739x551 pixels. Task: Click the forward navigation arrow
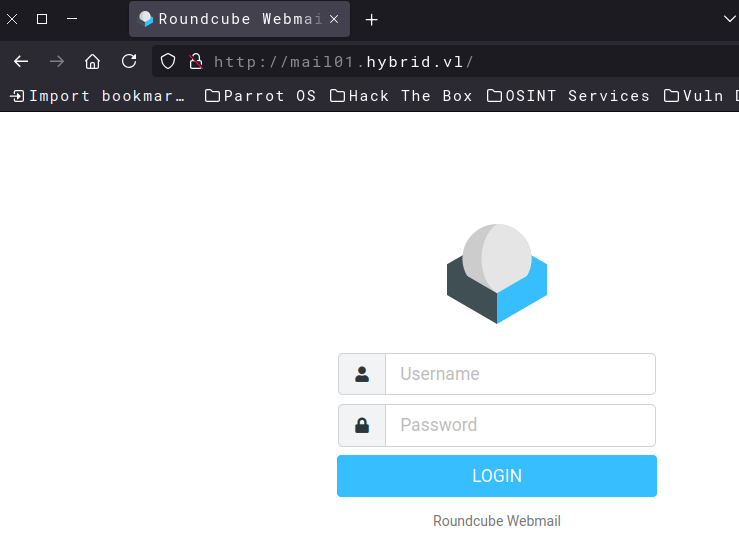tap(57, 61)
